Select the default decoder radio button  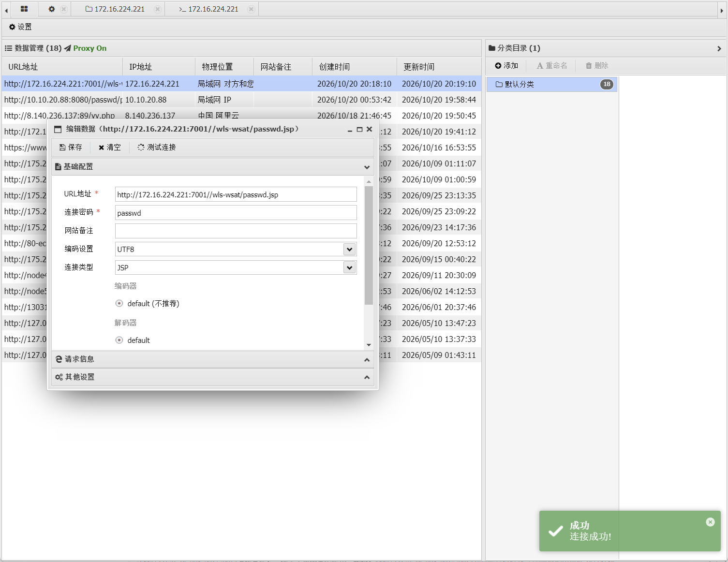(119, 340)
